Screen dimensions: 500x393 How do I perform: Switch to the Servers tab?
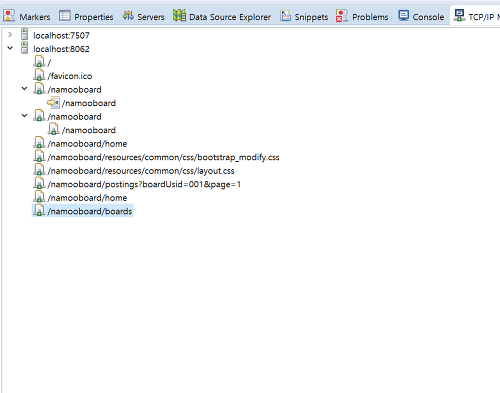coord(144,16)
